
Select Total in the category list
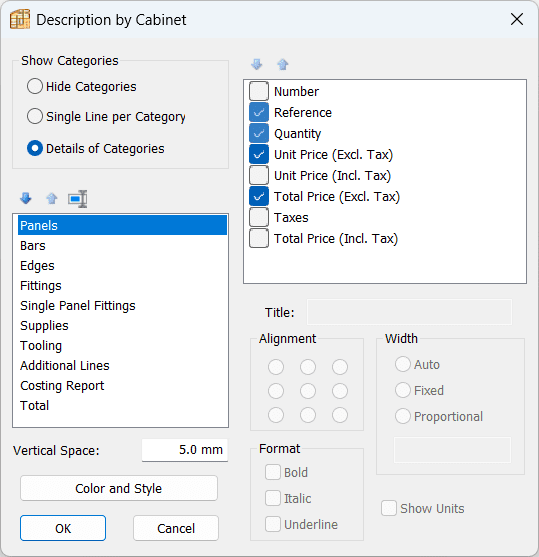click(122, 405)
